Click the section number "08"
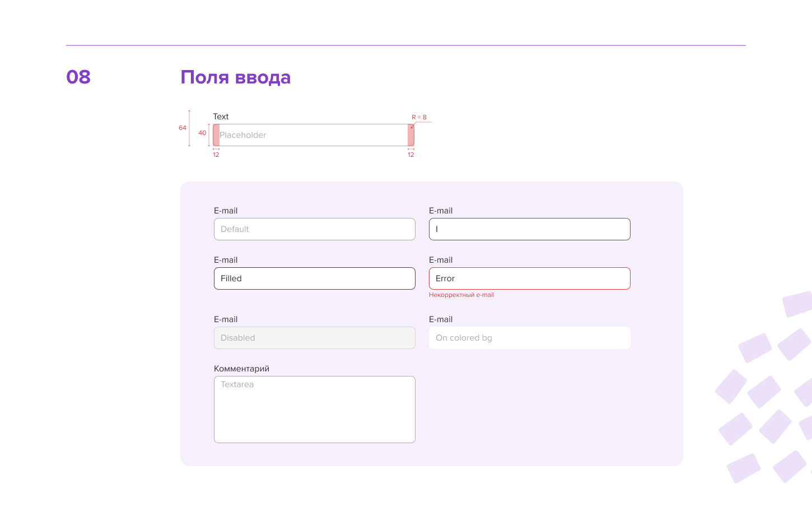The height and width of the screenshot is (516, 812). (78, 77)
